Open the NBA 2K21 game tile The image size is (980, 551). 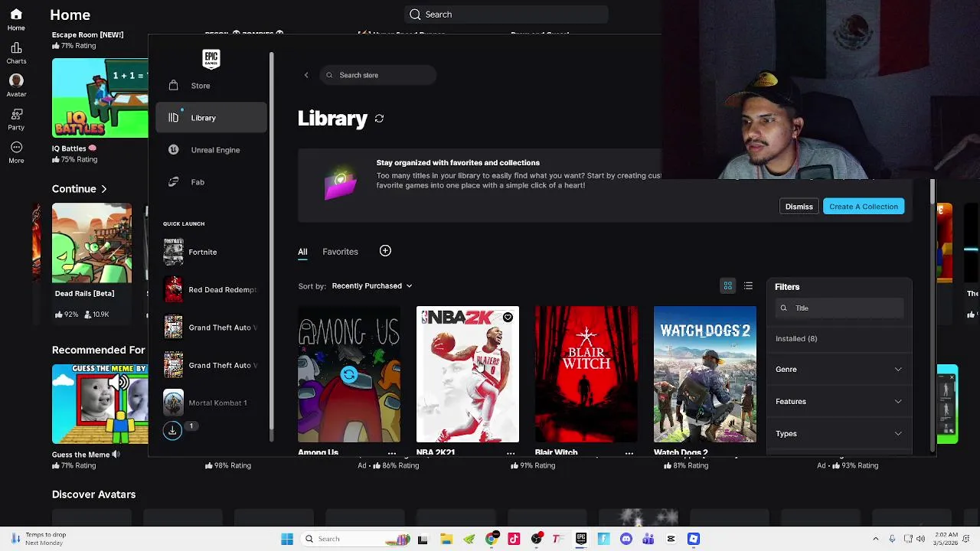(467, 374)
